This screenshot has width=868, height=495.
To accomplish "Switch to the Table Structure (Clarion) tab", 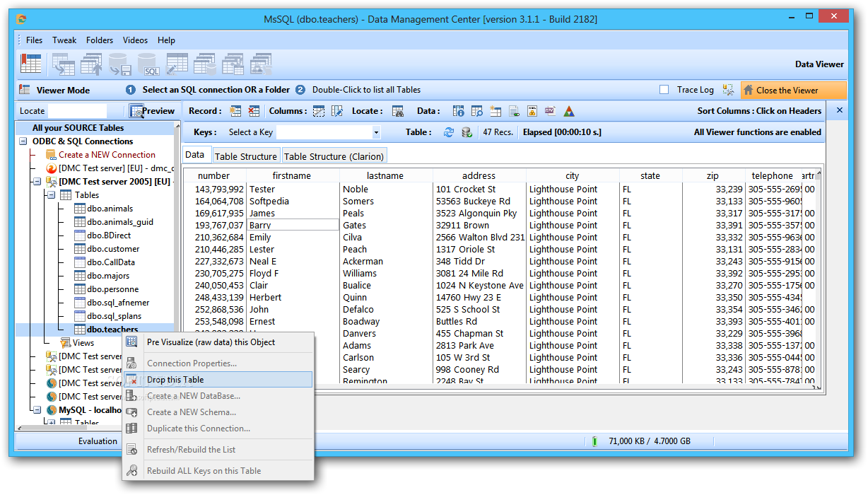I will click(x=334, y=156).
